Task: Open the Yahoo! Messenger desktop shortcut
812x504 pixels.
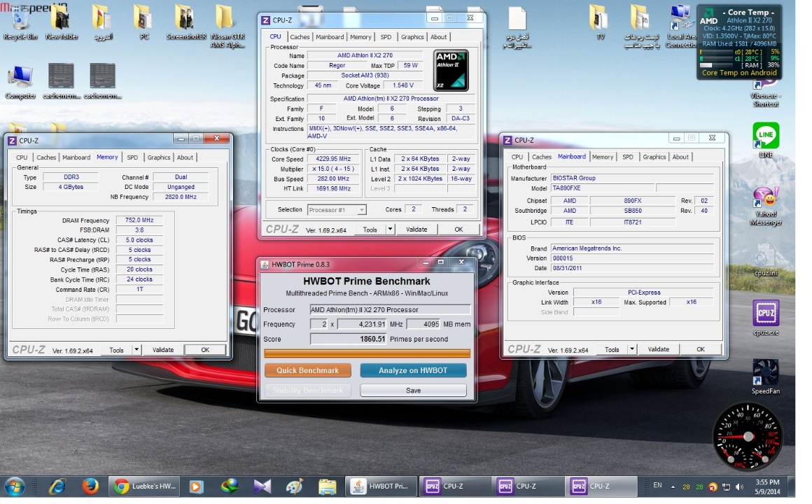Action: click(x=765, y=206)
